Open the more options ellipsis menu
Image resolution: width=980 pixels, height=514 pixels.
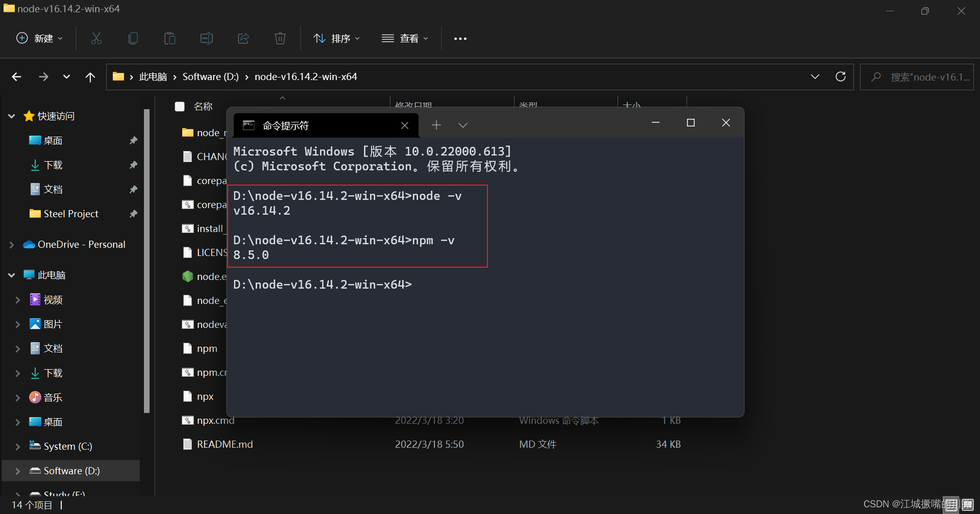point(460,39)
